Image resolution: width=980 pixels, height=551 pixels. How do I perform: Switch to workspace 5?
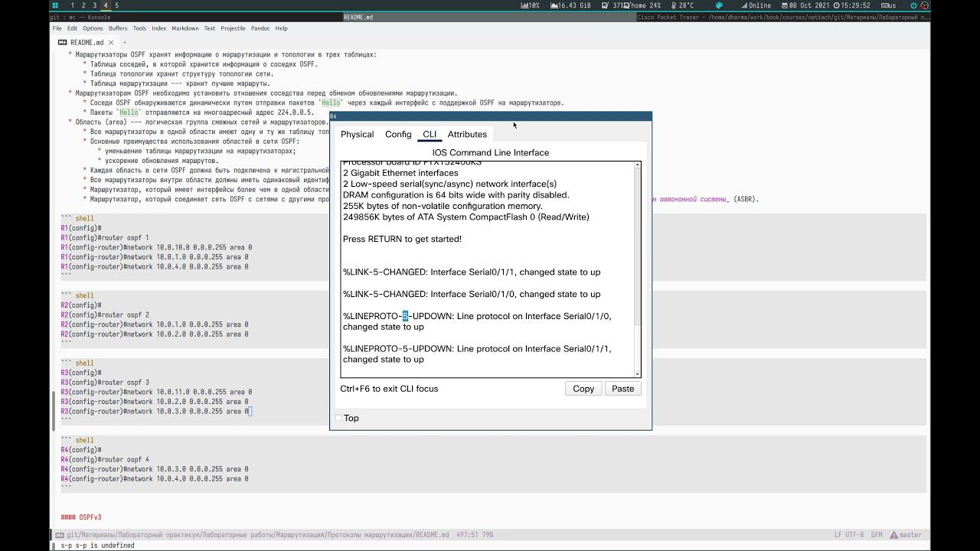tap(117, 5)
